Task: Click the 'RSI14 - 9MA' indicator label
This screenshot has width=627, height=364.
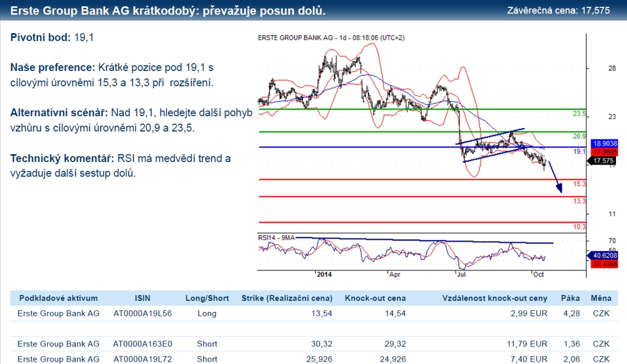Action: click(276, 238)
